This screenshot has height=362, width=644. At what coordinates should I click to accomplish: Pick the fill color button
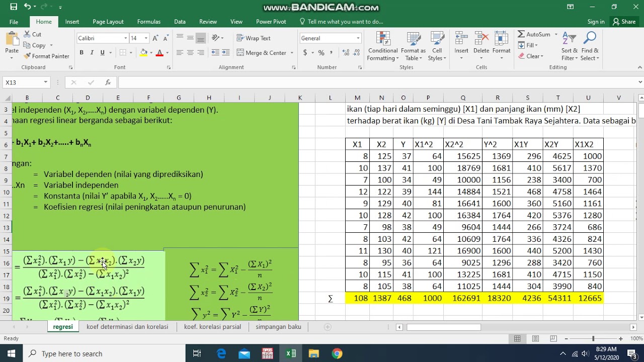pos(144,53)
